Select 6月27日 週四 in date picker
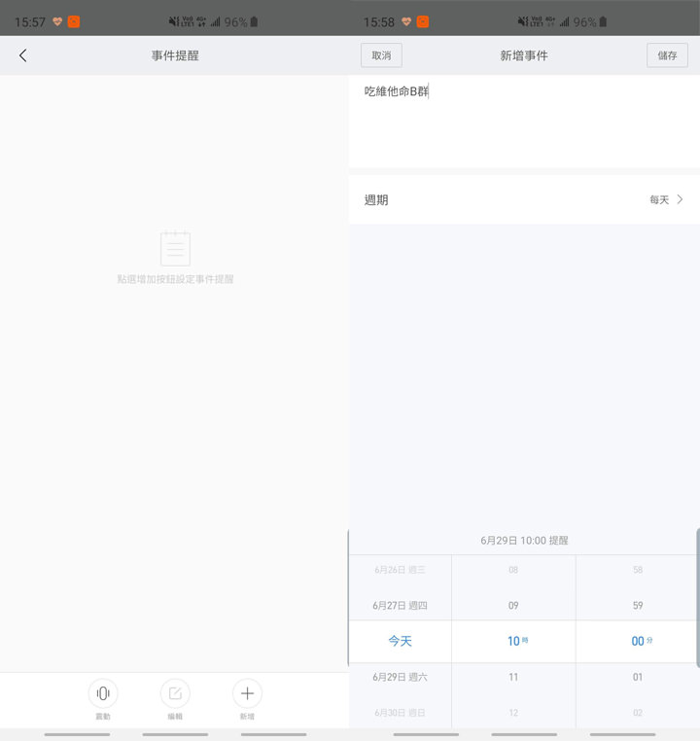The height and width of the screenshot is (741, 700). [400, 605]
